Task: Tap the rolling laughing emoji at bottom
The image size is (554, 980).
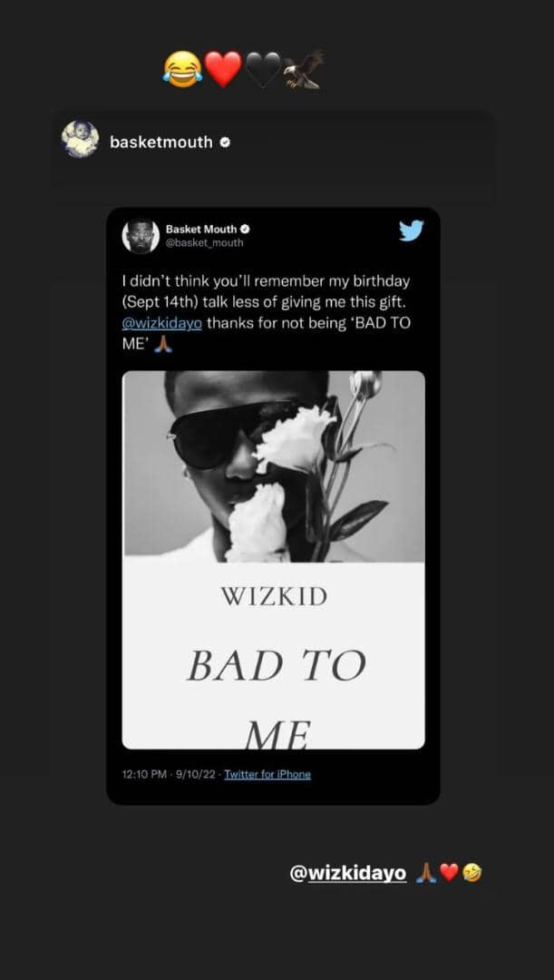Action: click(x=471, y=873)
